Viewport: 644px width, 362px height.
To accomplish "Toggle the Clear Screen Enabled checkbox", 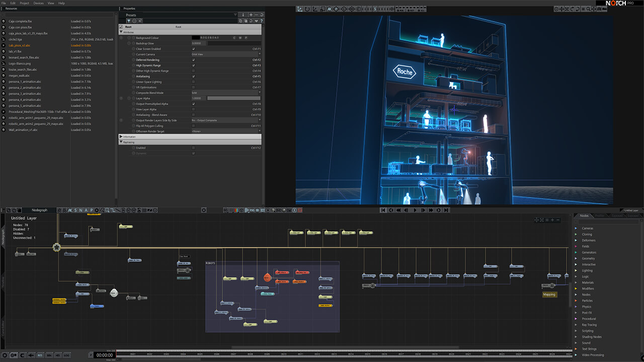I will coord(194,49).
